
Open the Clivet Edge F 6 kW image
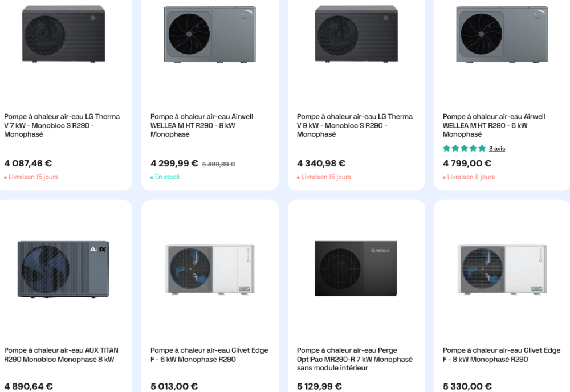tap(210, 269)
